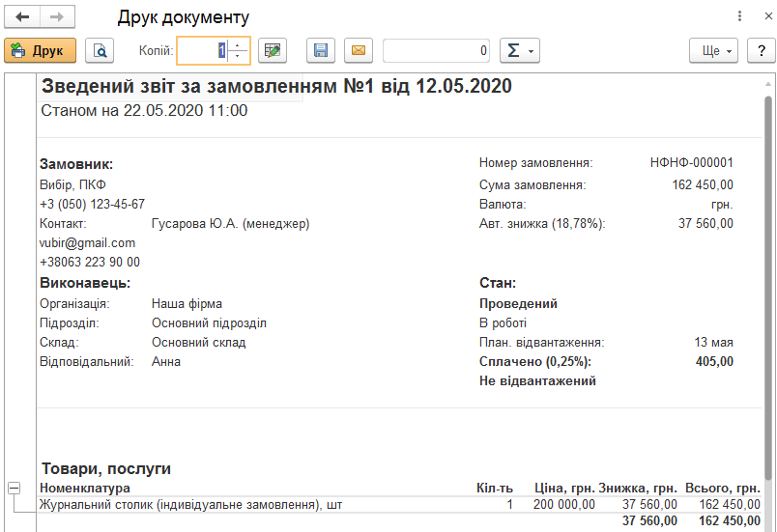Click the Друк print button
This screenshot has width=777, height=532.
tap(41, 50)
